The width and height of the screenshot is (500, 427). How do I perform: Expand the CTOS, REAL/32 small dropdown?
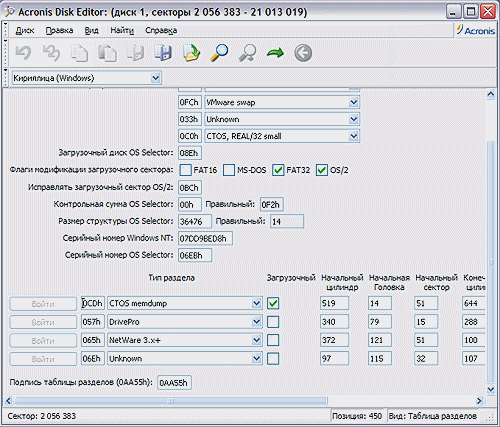coord(354,136)
